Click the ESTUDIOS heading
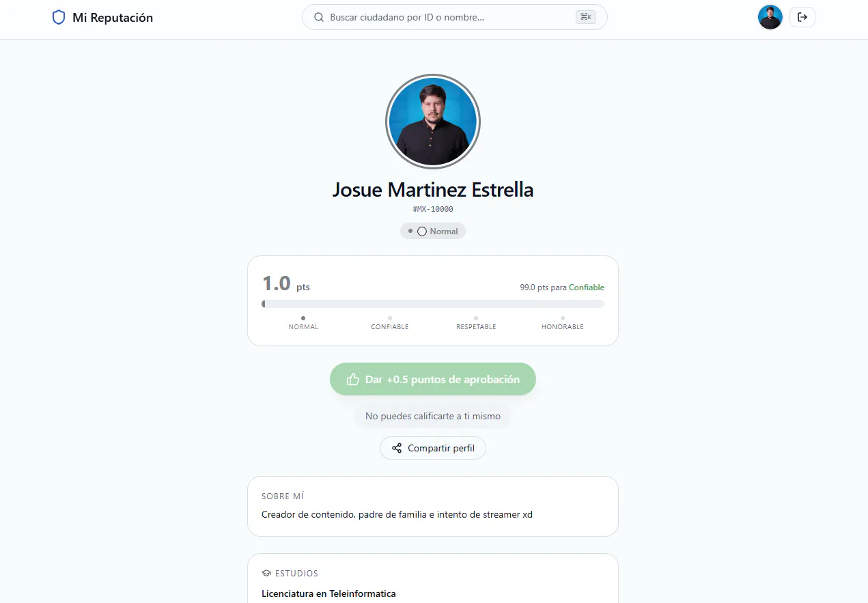Viewport: 868px width, 603px height. [x=296, y=574]
